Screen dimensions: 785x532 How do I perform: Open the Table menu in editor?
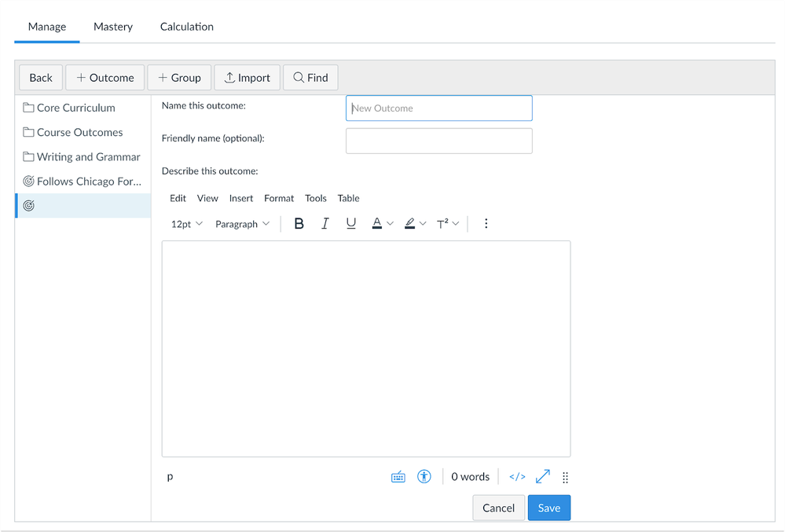click(x=348, y=198)
